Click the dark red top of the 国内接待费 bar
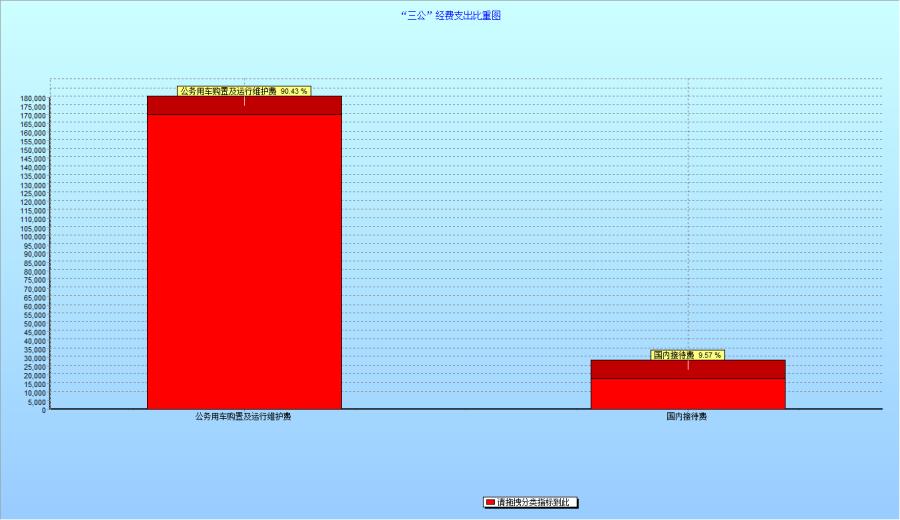 click(687, 369)
